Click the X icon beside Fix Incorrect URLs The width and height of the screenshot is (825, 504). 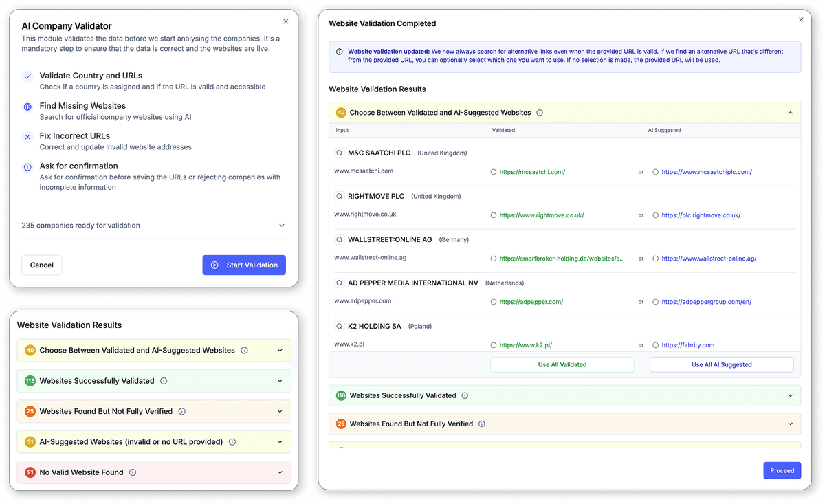pos(27,137)
